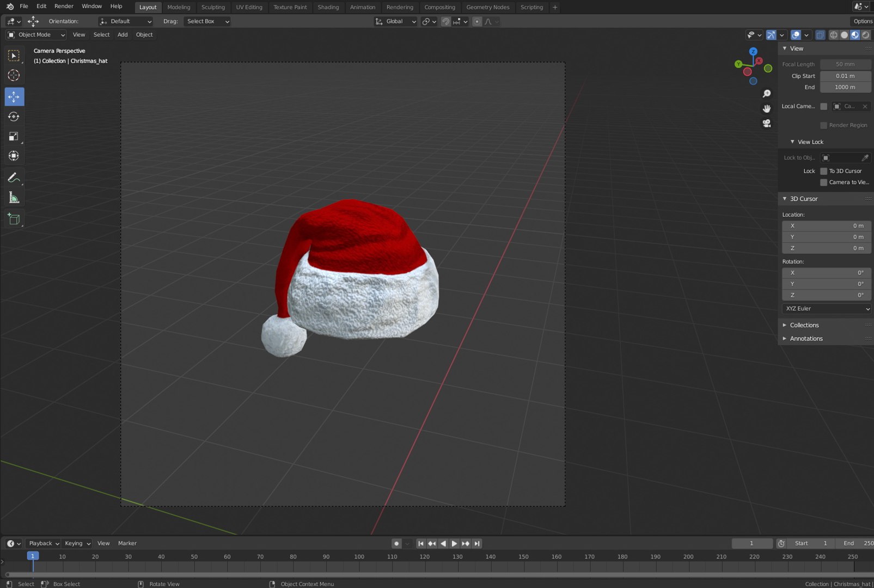
Task: Jump to first frame
Action: click(x=420, y=543)
